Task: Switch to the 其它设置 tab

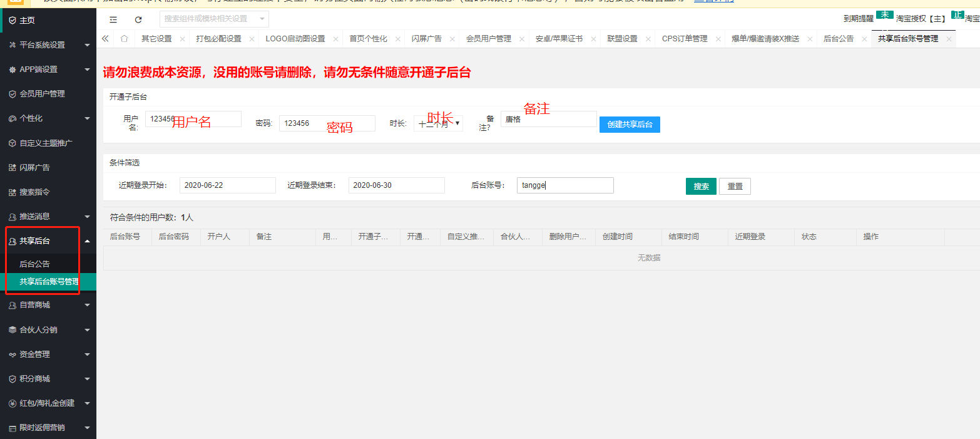Action: pos(156,39)
